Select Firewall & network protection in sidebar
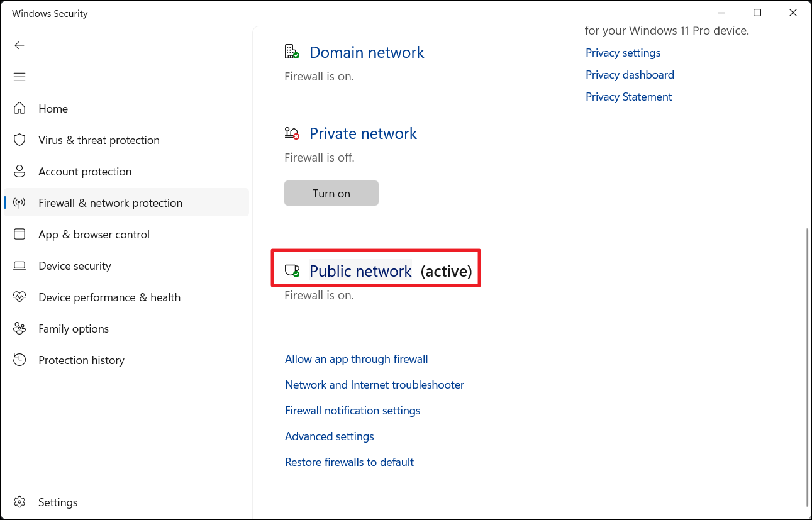 coord(110,202)
